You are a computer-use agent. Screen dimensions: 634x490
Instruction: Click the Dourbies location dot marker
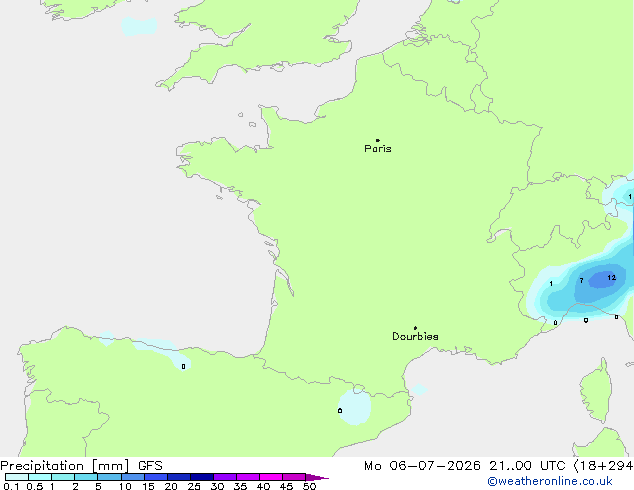(415, 328)
